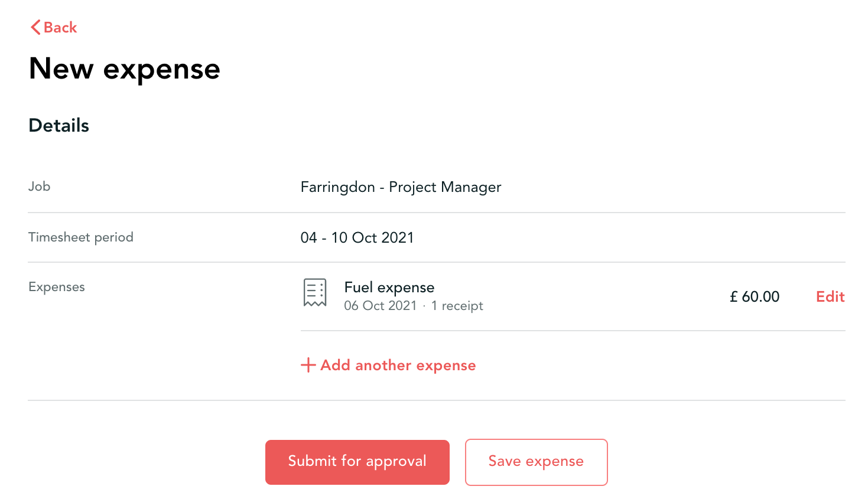Open the Job field showing Farringdon - Project Manager
Image resolution: width=868 pixels, height=496 pixels.
click(401, 187)
